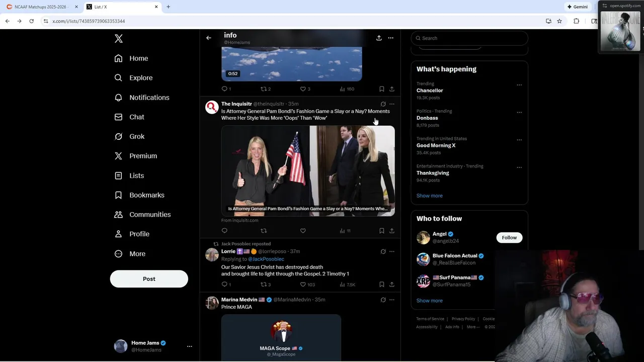This screenshot has height=362, width=644.
Task: Open Gemini in the browser toolbar
Action: [x=578, y=7]
